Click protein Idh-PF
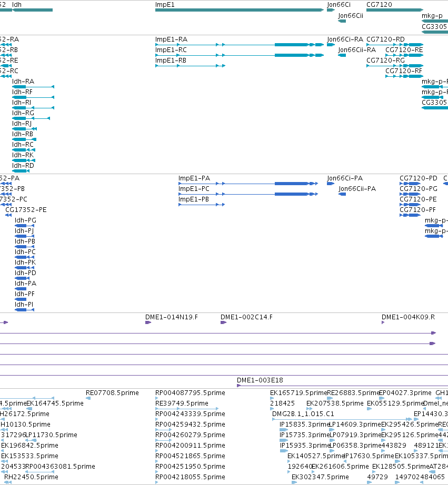Screen dimensions: 448x485 [x=21, y=299]
